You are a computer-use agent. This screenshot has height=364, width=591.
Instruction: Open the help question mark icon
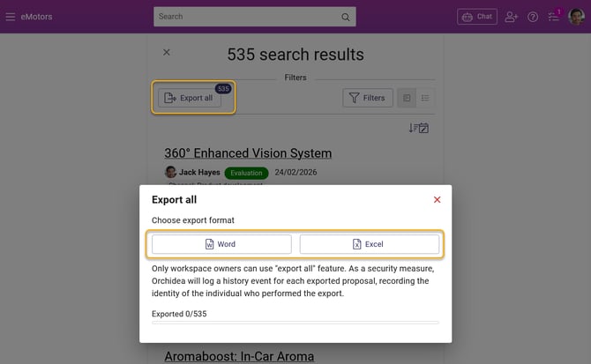[533, 17]
